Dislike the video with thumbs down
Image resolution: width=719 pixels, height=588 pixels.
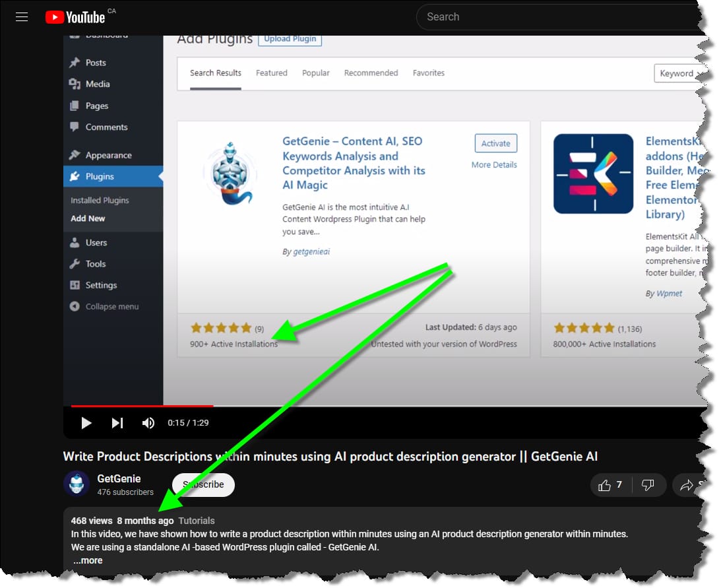[648, 485]
